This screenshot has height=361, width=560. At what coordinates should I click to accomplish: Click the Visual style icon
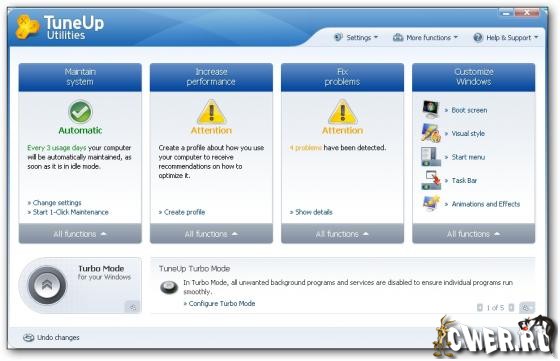pyautogui.click(x=431, y=133)
